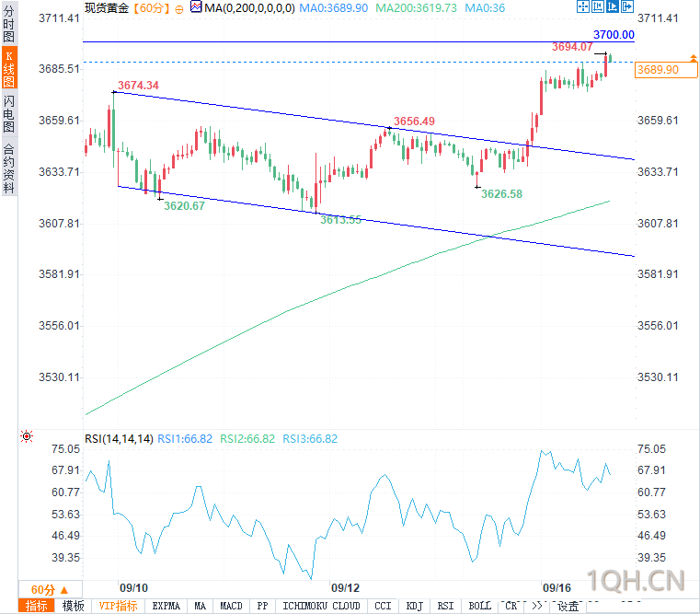Viewport: 700px width, 614px height.
Task: Click the MA indicator chart icon
Action: (196, 6)
